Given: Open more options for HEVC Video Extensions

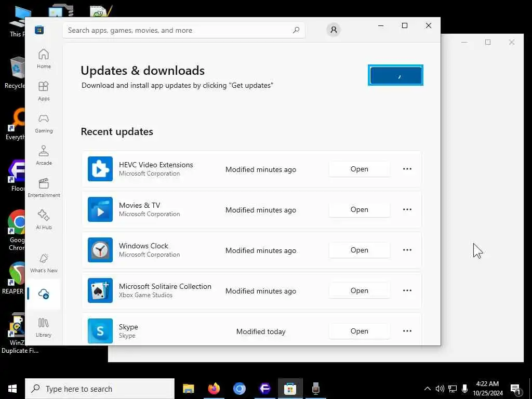Looking at the screenshot, I should point(407,169).
